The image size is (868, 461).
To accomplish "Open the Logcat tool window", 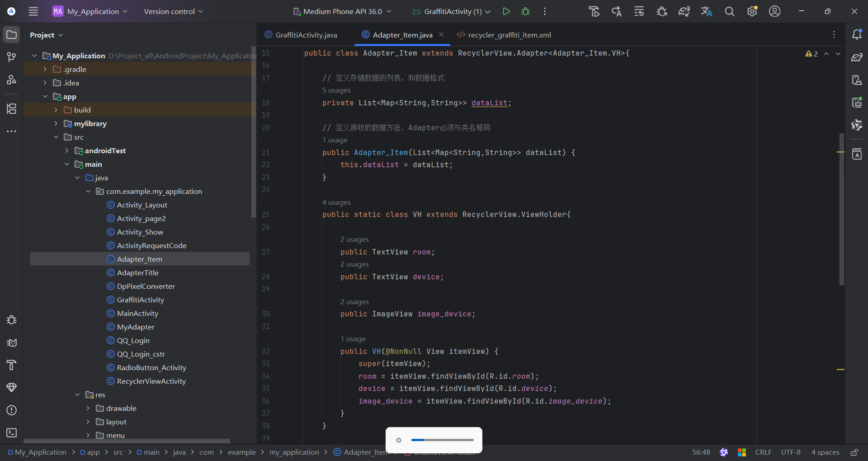I will 12,343.
